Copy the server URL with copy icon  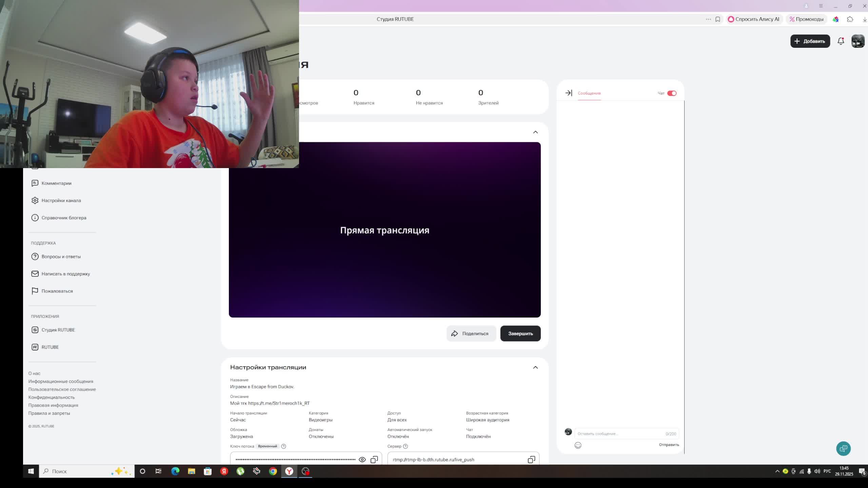pos(531,460)
